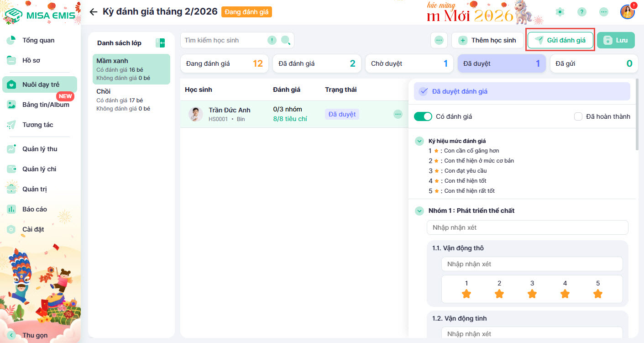The height and width of the screenshot is (343, 644).
Task: Click the back arrow beside Kỳ đánh giá
Action: tap(94, 12)
